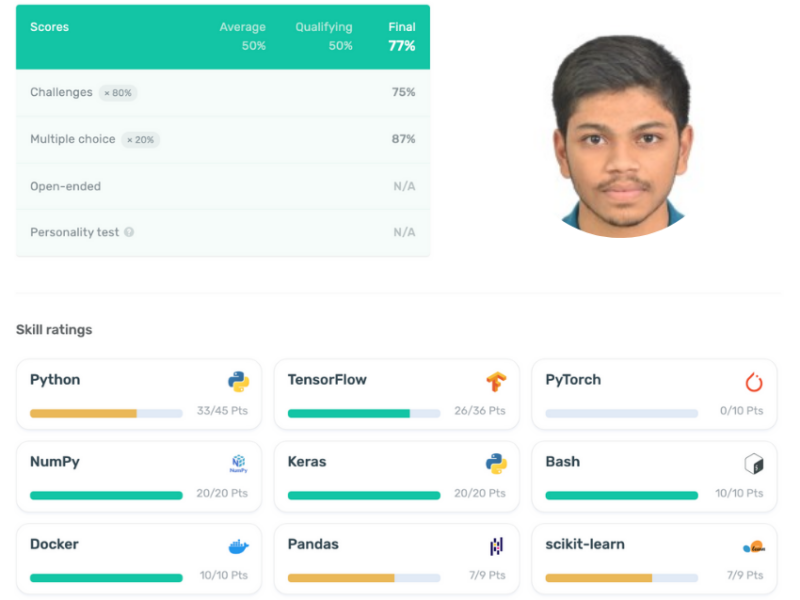Click the Multiple choice score 87%

coord(404,139)
